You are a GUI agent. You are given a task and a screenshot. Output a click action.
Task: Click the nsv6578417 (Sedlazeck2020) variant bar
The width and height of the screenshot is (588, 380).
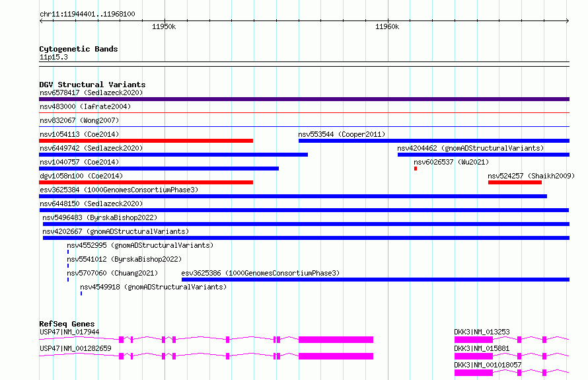[x=304, y=99]
